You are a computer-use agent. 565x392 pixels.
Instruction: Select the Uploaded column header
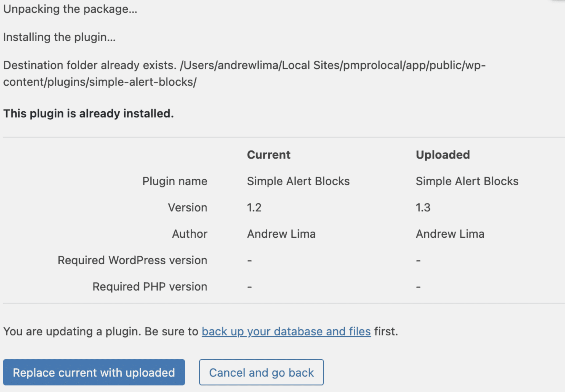point(443,155)
